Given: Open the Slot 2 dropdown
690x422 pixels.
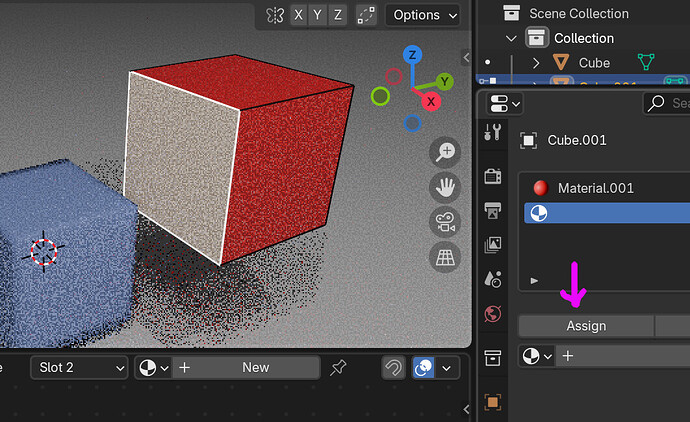Looking at the screenshot, I should 79,368.
